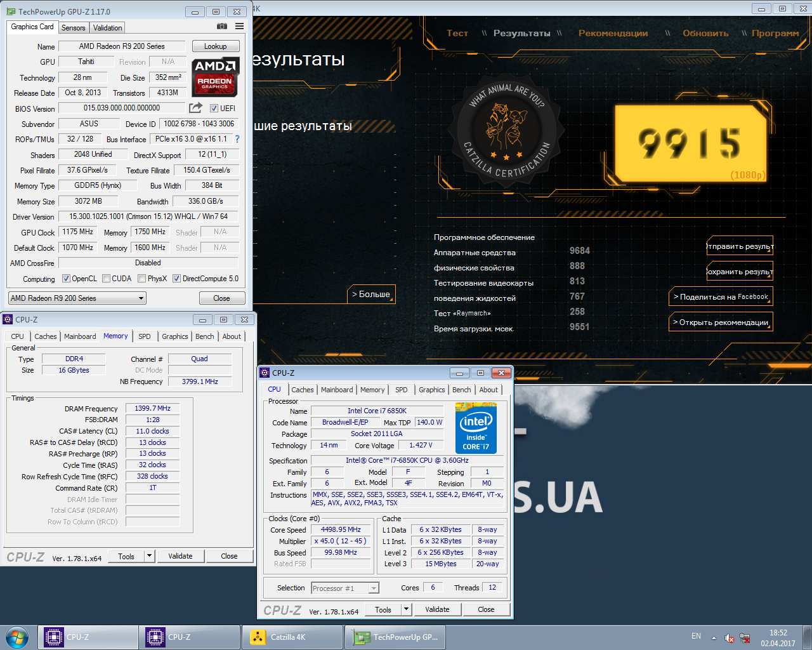Click the Close button in GPU-Z
812x650 pixels.
[x=221, y=298]
